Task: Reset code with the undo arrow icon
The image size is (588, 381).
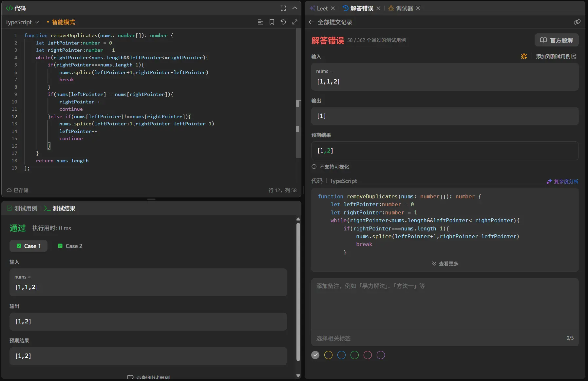Action: click(283, 22)
